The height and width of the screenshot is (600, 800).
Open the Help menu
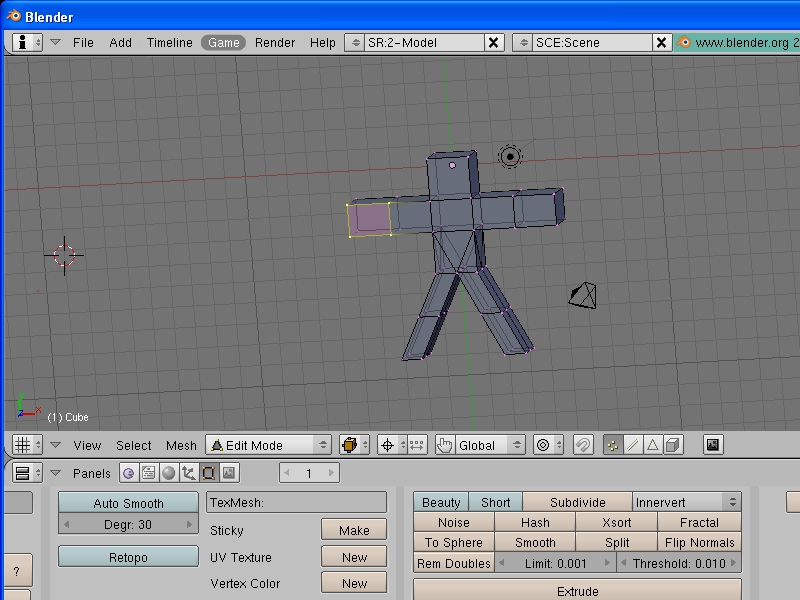(x=323, y=42)
